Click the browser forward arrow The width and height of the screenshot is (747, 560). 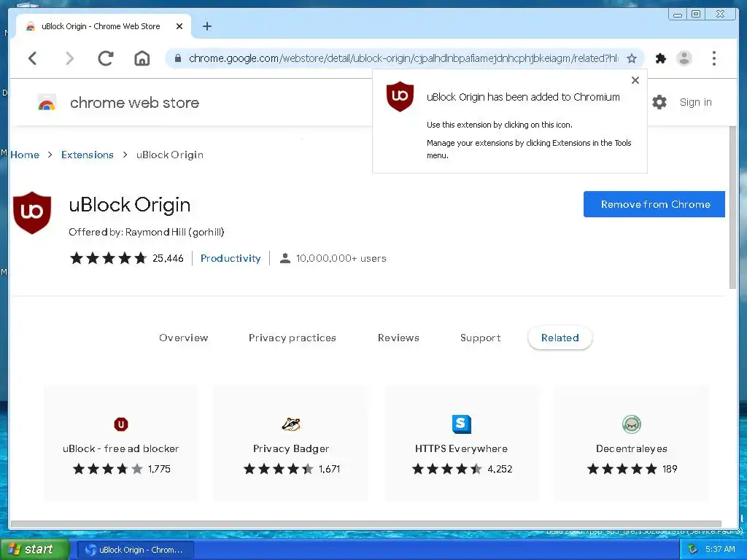point(69,58)
